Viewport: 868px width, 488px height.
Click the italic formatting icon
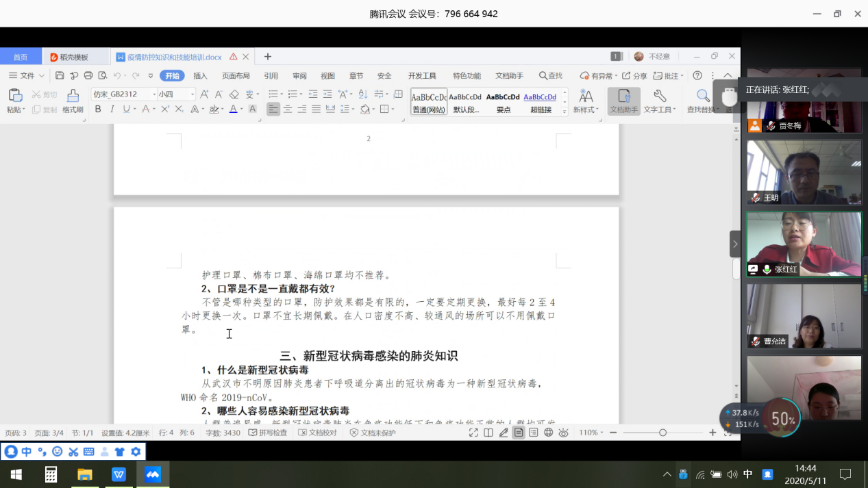(x=112, y=110)
